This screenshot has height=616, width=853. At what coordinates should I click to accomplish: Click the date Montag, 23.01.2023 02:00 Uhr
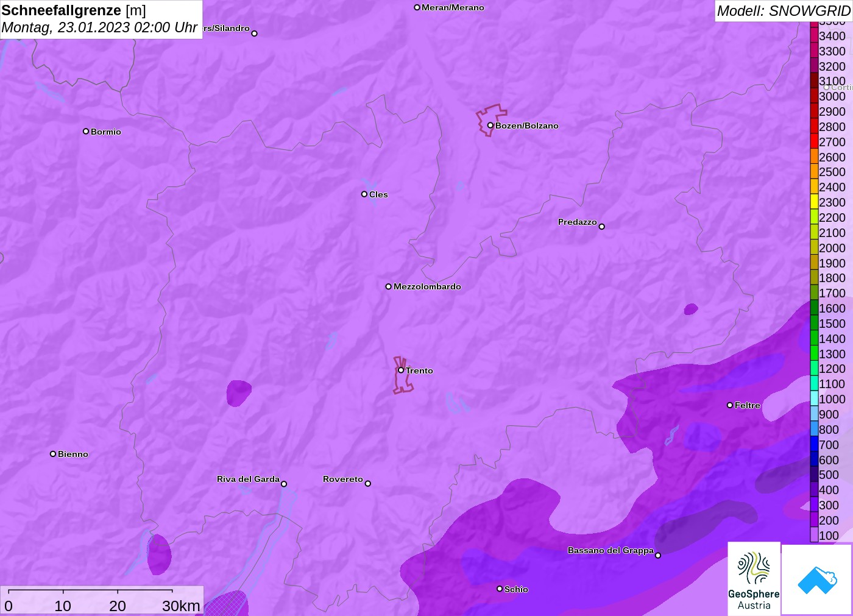(99, 27)
